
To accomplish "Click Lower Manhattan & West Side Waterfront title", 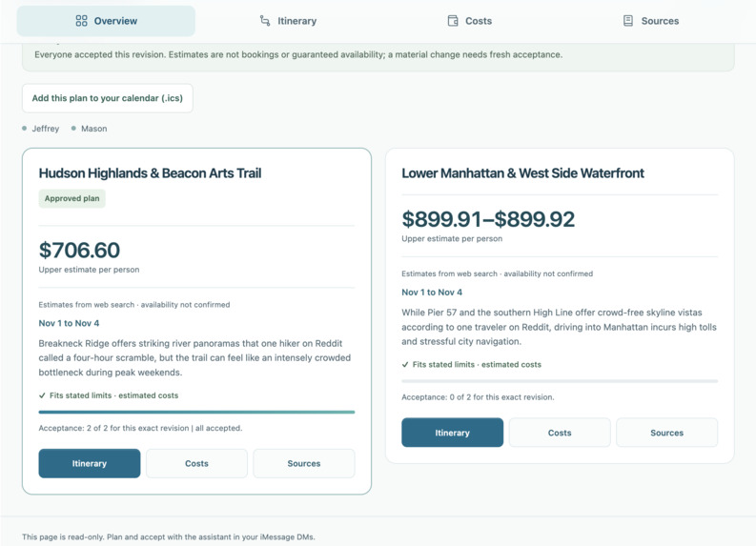I will click(x=522, y=173).
